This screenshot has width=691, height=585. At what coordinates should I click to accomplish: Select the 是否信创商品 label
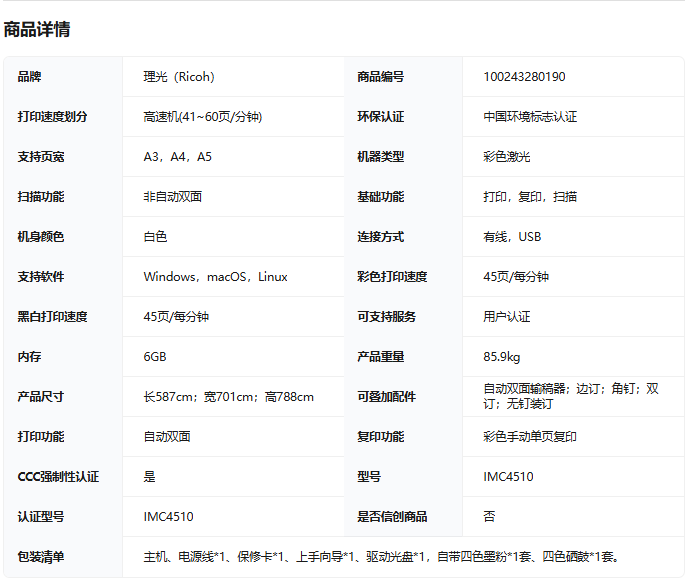click(392, 517)
